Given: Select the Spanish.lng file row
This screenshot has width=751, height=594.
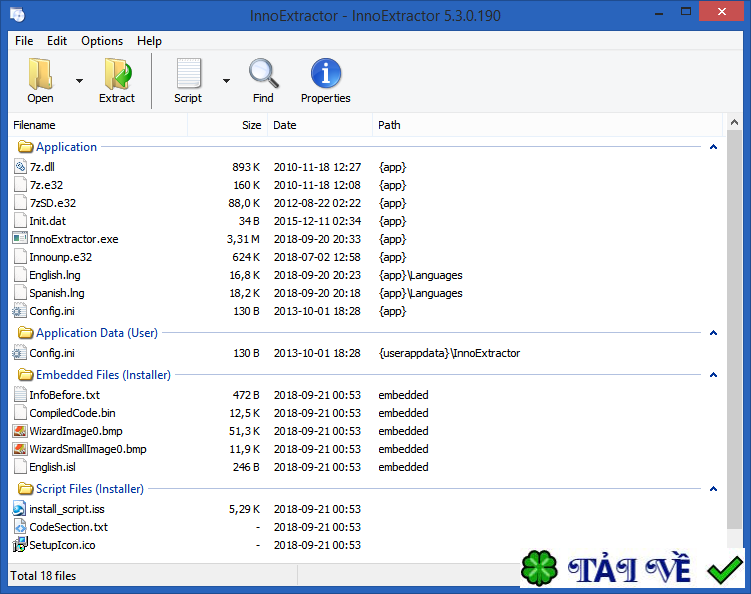Looking at the screenshot, I should pyautogui.click(x=57, y=293).
